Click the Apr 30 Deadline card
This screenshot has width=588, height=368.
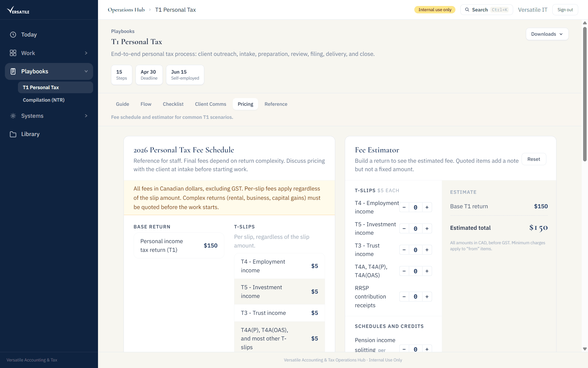149,75
